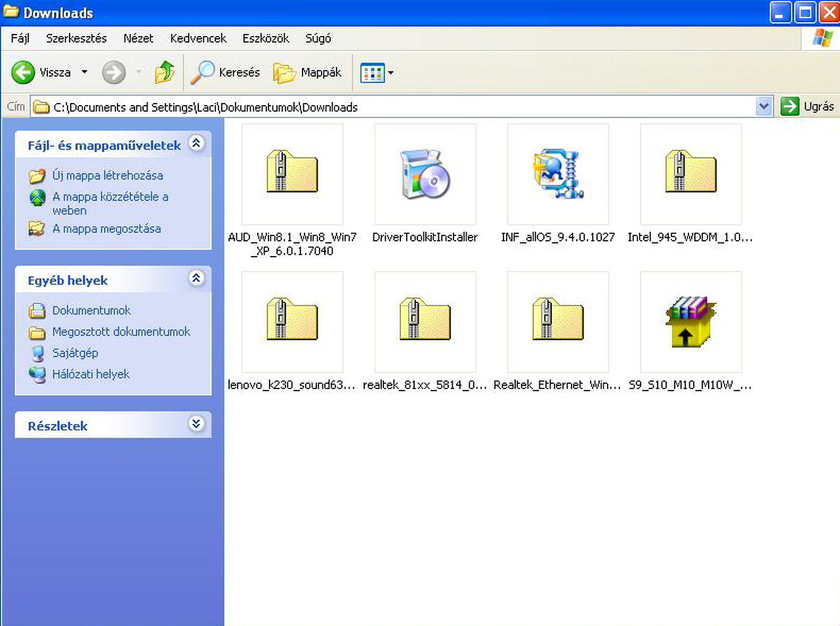Screen dimensions: 840x626
Task: Open Dokumentumok from other places
Action: [x=91, y=310]
